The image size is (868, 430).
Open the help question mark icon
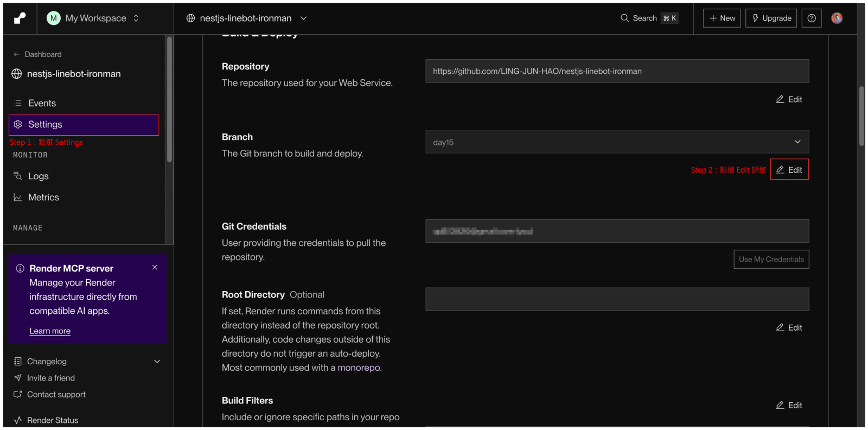tap(812, 18)
